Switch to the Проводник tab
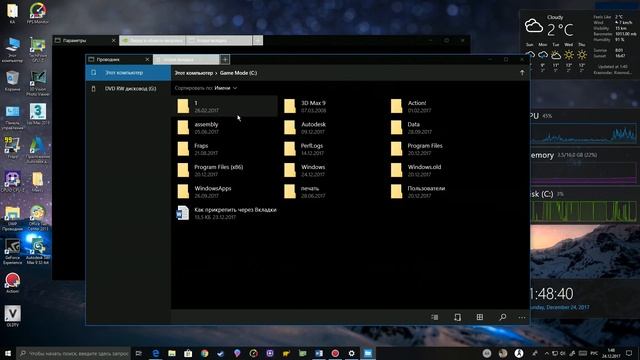Image resolution: width=640 pixels, height=360 pixels. pos(119,60)
